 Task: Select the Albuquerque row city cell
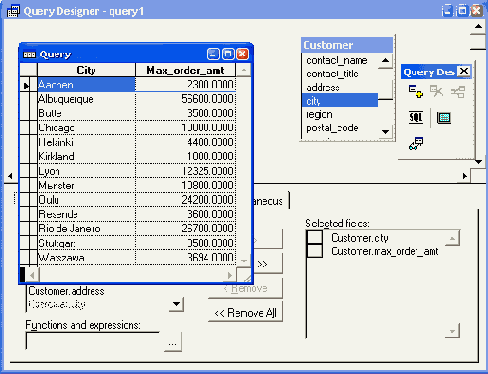pos(86,99)
